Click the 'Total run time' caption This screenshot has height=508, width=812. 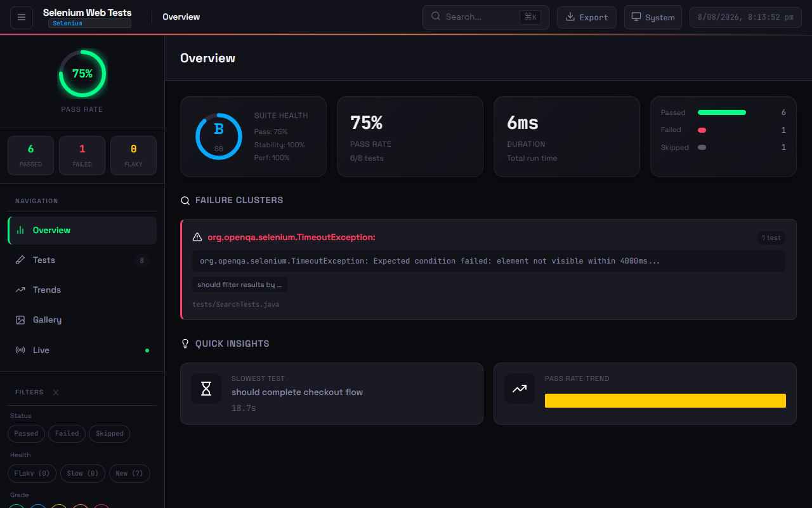tap(532, 158)
